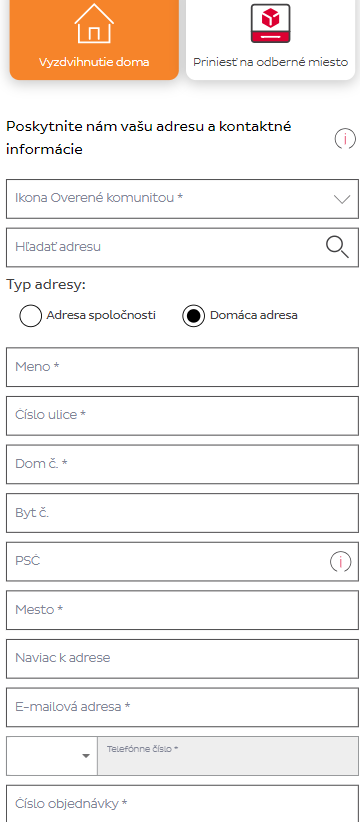Click the Meno input field

(x=182, y=367)
